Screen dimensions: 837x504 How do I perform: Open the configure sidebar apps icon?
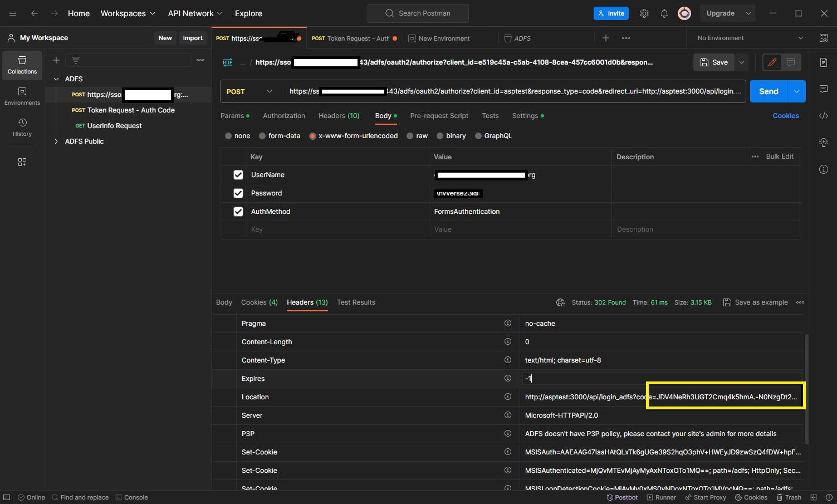point(22,162)
